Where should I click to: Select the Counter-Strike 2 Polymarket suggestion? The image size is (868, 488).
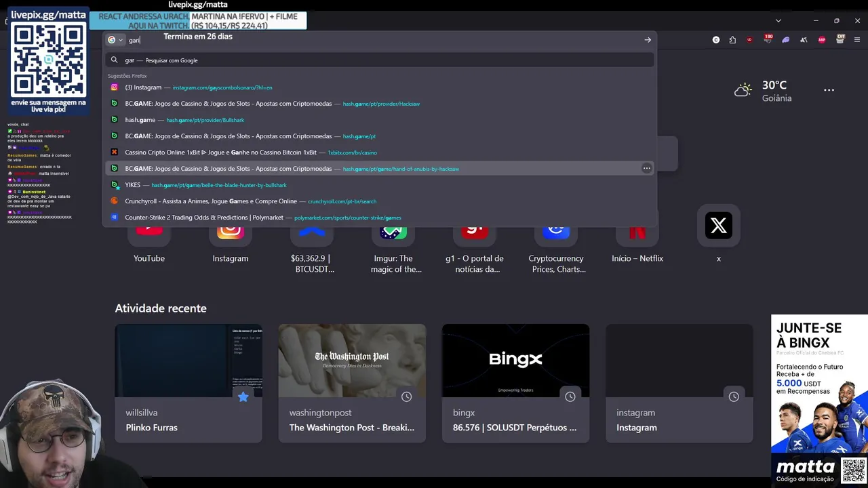pos(380,218)
